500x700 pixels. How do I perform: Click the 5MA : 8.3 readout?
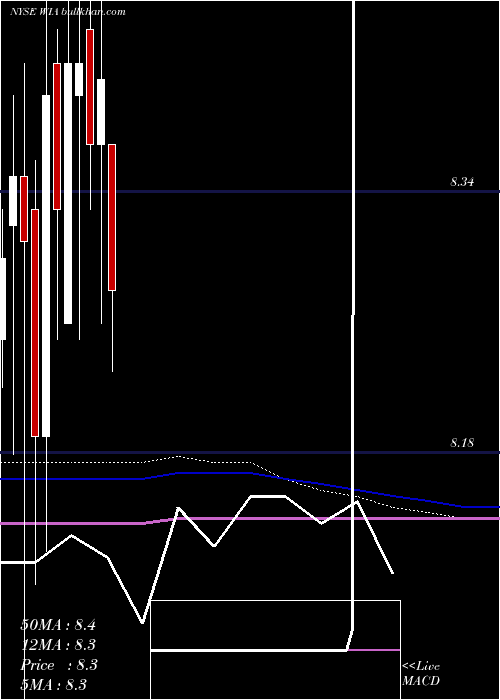click(54, 684)
